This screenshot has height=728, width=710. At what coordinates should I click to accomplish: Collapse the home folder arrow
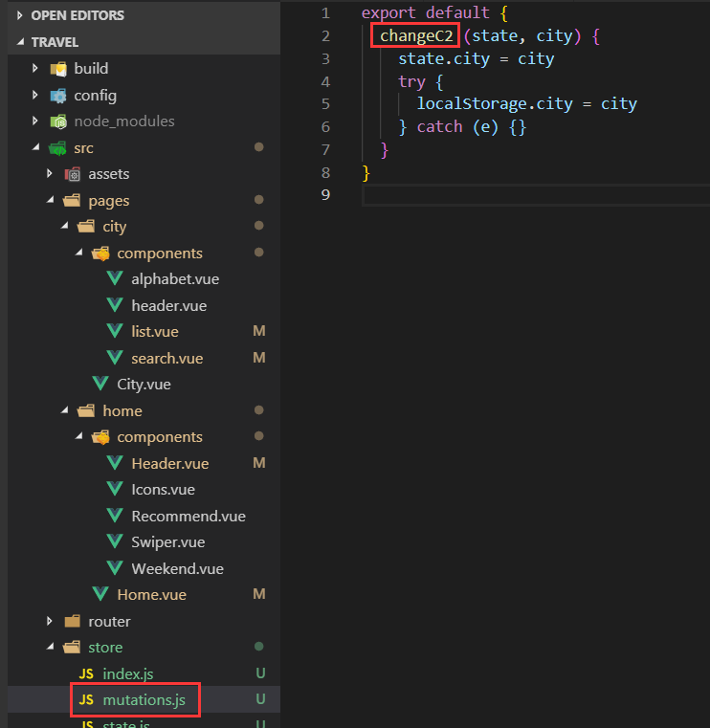point(64,410)
